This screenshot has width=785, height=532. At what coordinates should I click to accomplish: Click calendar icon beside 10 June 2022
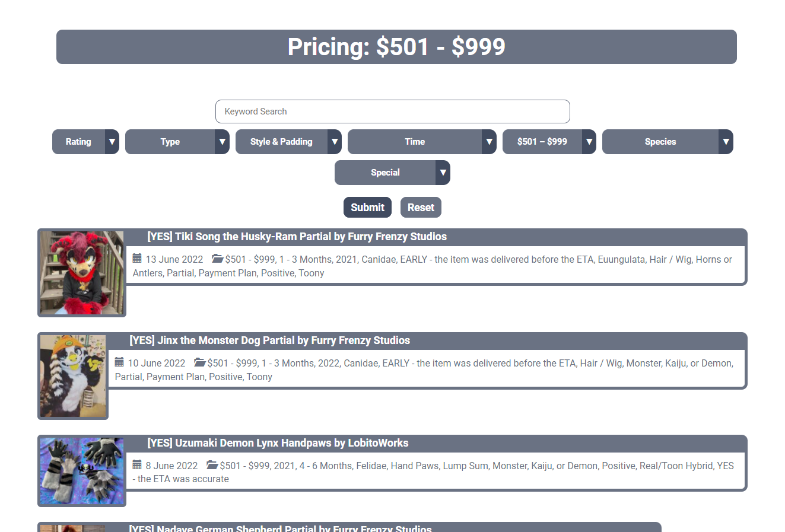pyautogui.click(x=119, y=362)
